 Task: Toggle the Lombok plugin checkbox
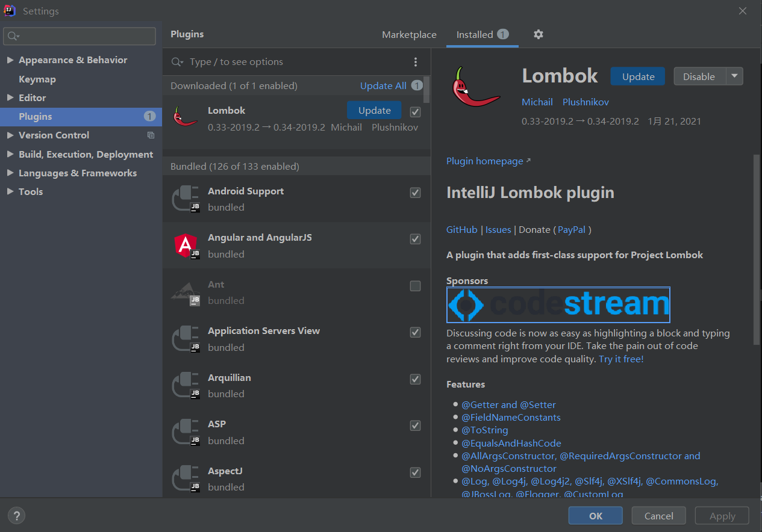click(x=415, y=112)
